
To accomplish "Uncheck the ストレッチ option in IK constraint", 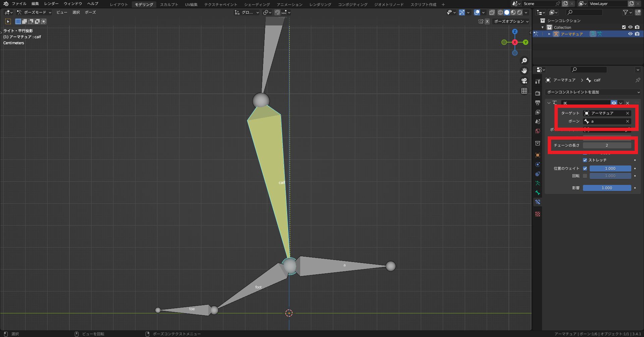I will click(585, 160).
